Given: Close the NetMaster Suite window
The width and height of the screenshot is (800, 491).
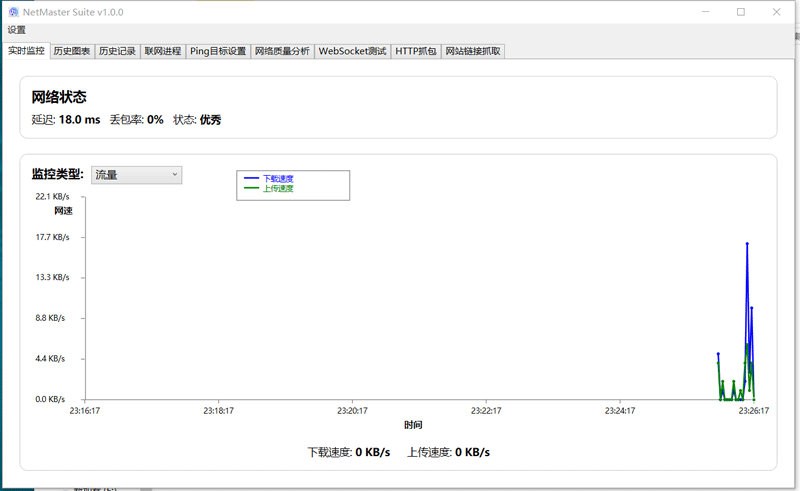Looking at the screenshot, I should click(x=777, y=12).
